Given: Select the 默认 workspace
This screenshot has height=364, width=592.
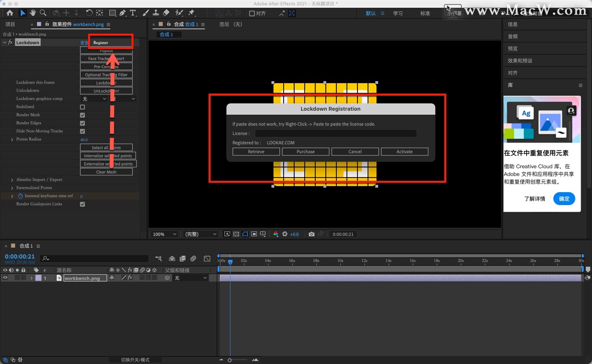Looking at the screenshot, I should click(370, 13).
